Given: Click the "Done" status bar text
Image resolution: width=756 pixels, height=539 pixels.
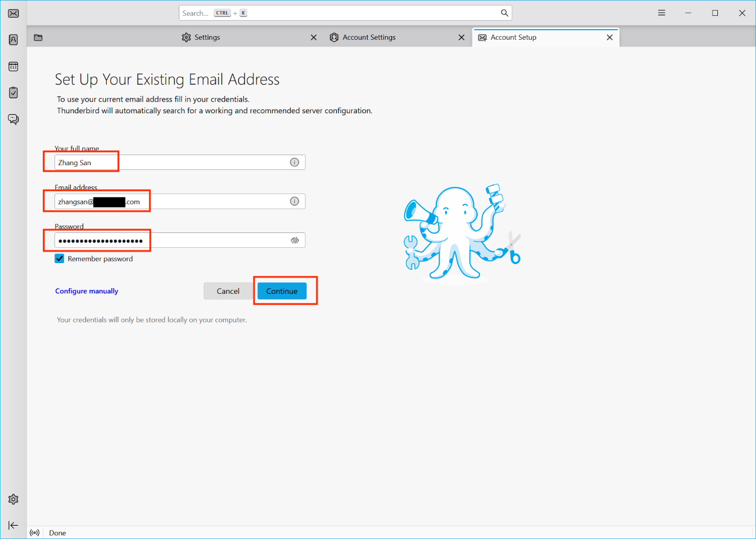Looking at the screenshot, I should pos(58,533).
